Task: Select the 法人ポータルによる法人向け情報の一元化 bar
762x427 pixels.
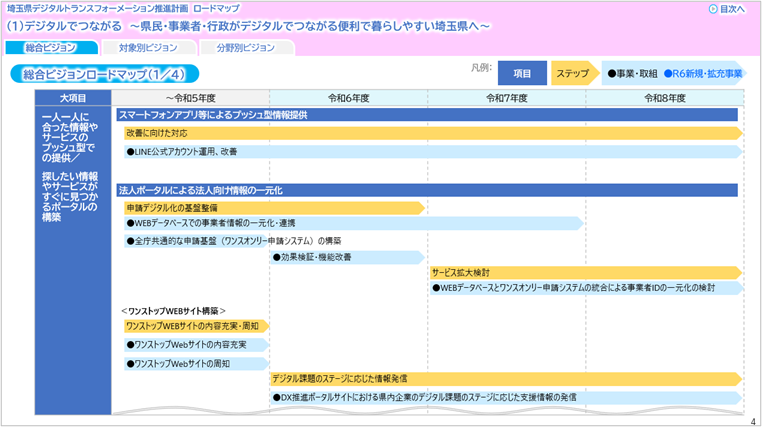Action: pos(427,190)
